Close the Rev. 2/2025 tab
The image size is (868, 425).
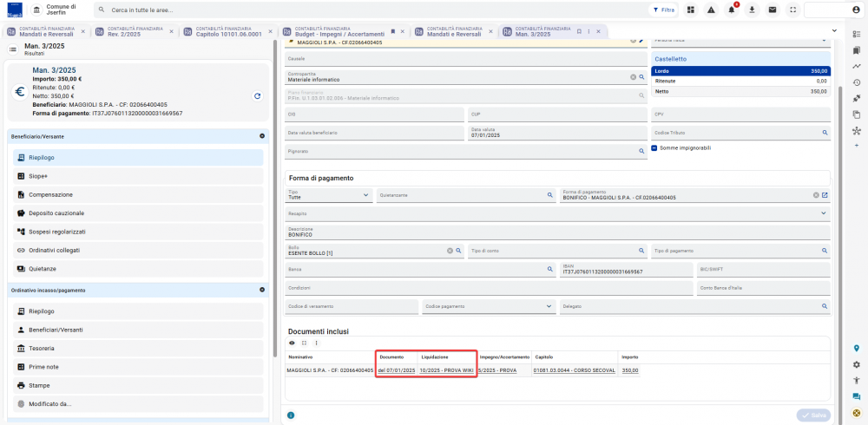point(171,31)
